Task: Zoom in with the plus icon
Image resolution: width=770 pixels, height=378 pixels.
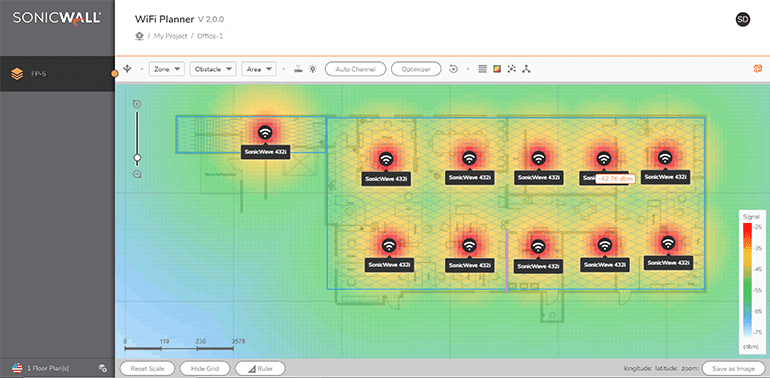Action: click(x=137, y=104)
